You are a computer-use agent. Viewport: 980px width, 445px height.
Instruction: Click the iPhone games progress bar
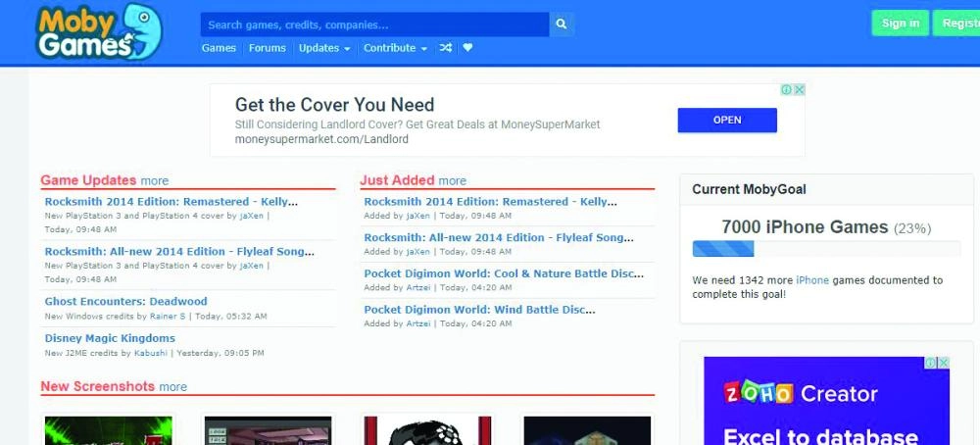point(826,249)
